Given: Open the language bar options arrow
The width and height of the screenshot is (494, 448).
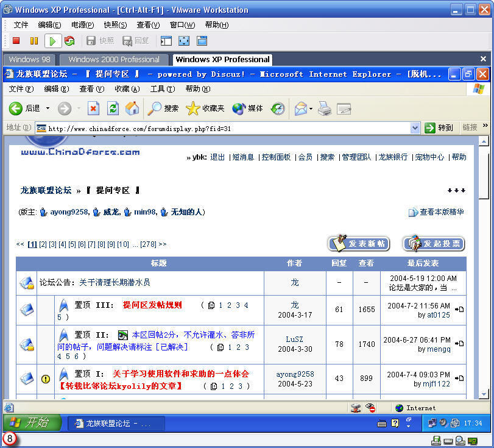Looking at the screenshot, I should coord(408,426).
